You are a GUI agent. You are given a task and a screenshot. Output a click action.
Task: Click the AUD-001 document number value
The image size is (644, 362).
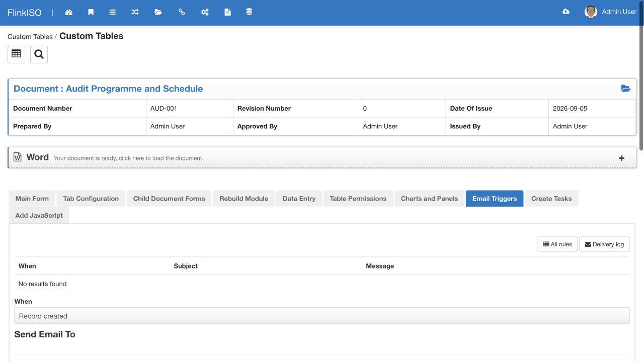click(164, 108)
